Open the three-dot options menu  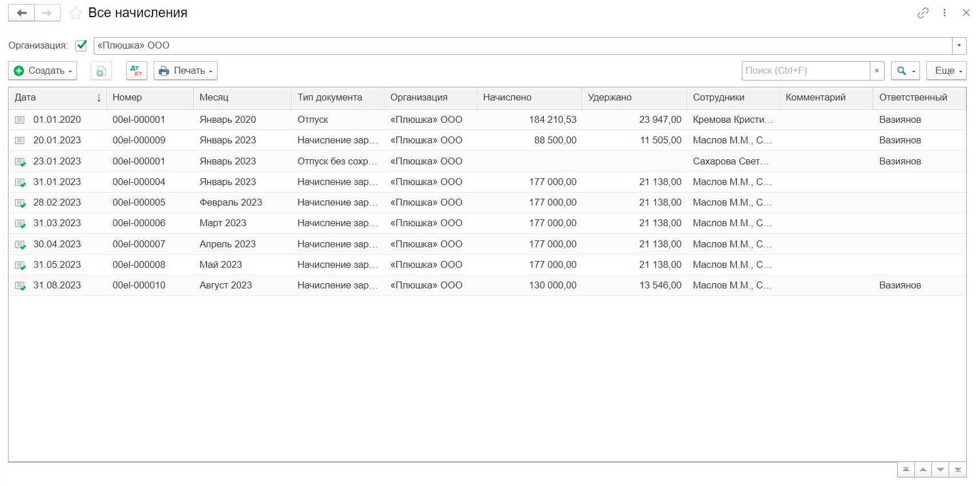pyautogui.click(x=945, y=13)
